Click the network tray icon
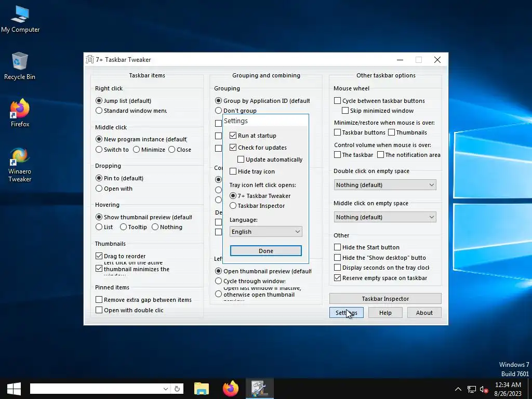This screenshot has height=399, width=532. pos(472,389)
